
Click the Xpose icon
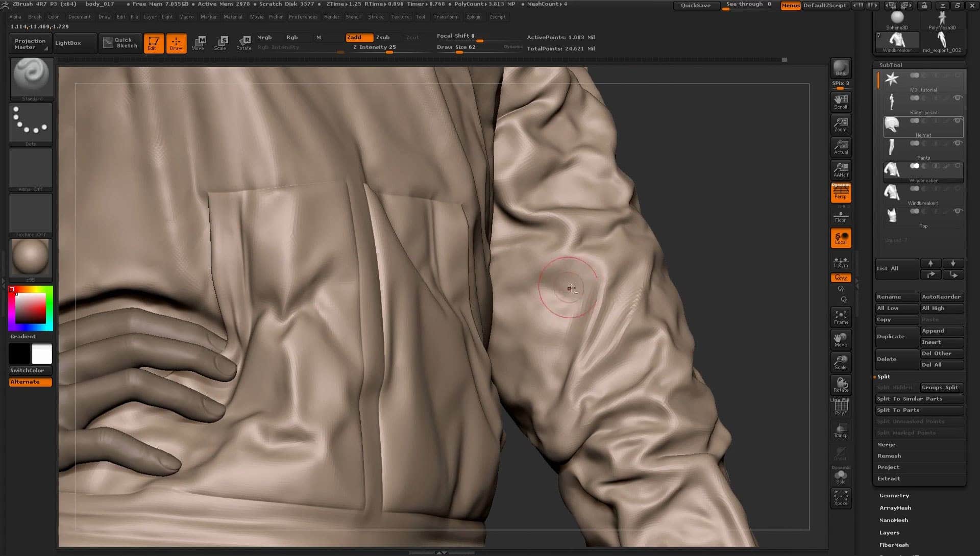tap(841, 498)
